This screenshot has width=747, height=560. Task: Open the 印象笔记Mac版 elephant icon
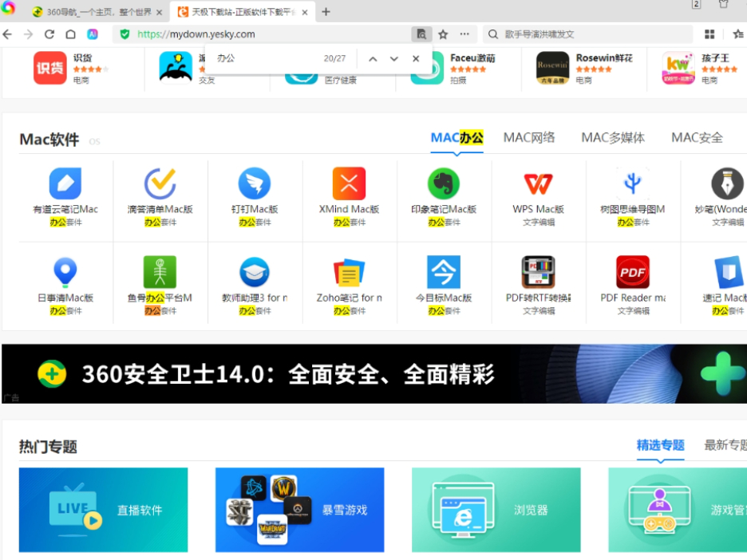tap(444, 183)
